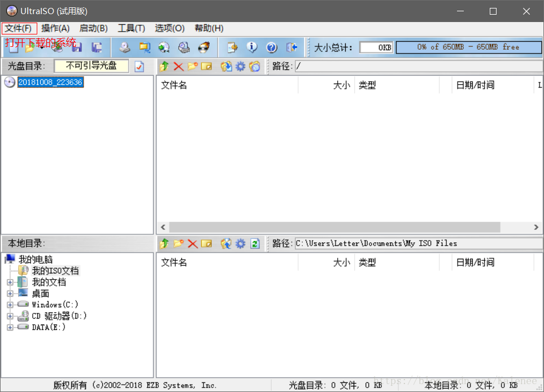Screen dimensions: 544x392
Task: Click Rename icon in the 本地目录 toolbar
Action: [x=206, y=243]
